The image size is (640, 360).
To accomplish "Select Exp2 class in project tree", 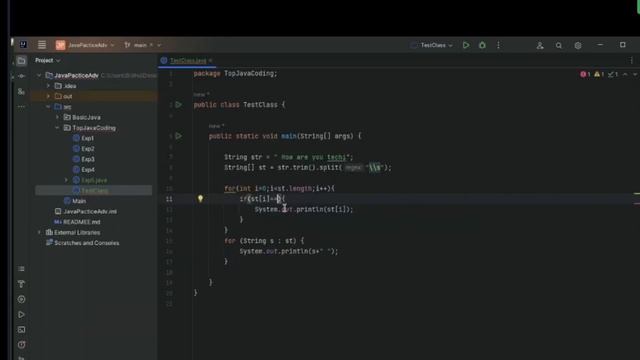I will click(x=87, y=149).
